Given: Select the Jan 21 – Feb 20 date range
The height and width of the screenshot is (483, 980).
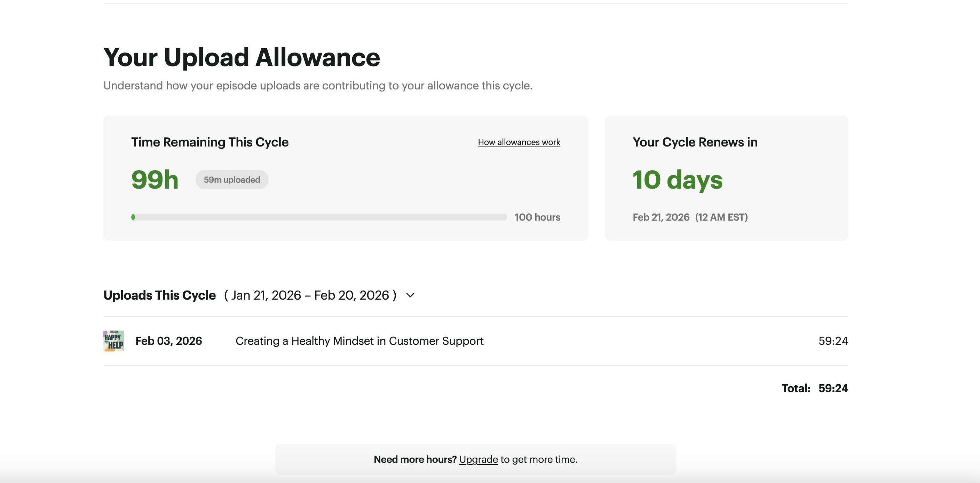Looking at the screenshot, I should (x=310, y=295).
